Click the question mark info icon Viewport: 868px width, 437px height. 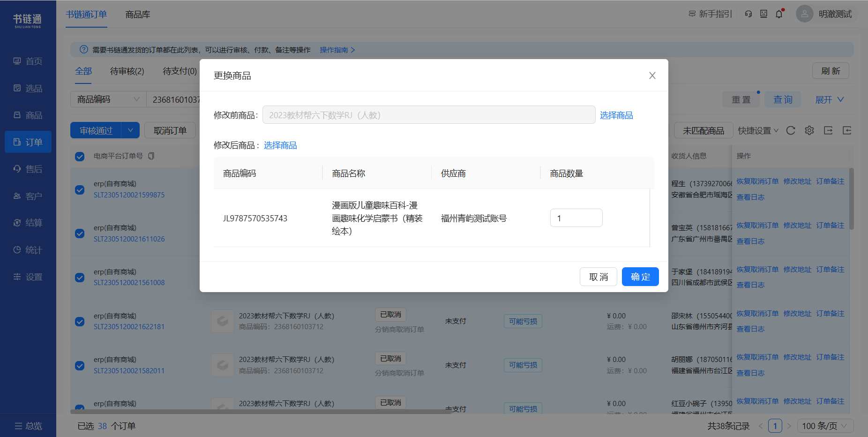click(x=84, y=50)
